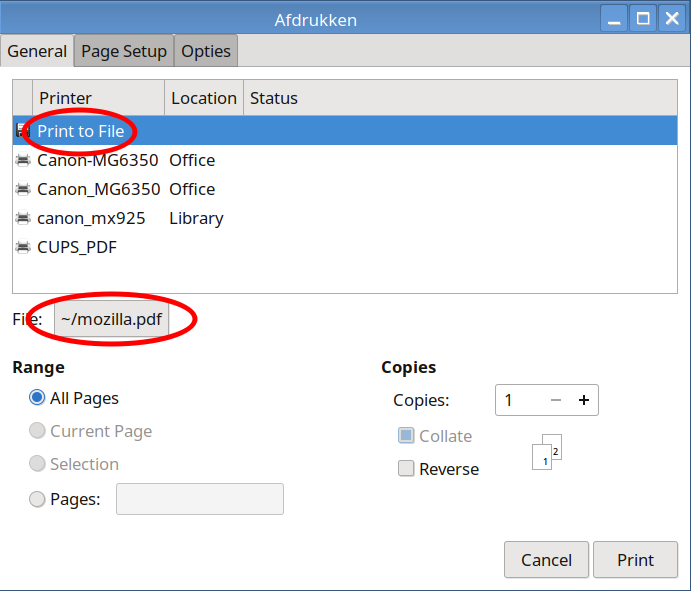Image resolution: width=691 pixels, height=591 pixels.
Task: Select the Print to File entry
Action: pos(81,131)
